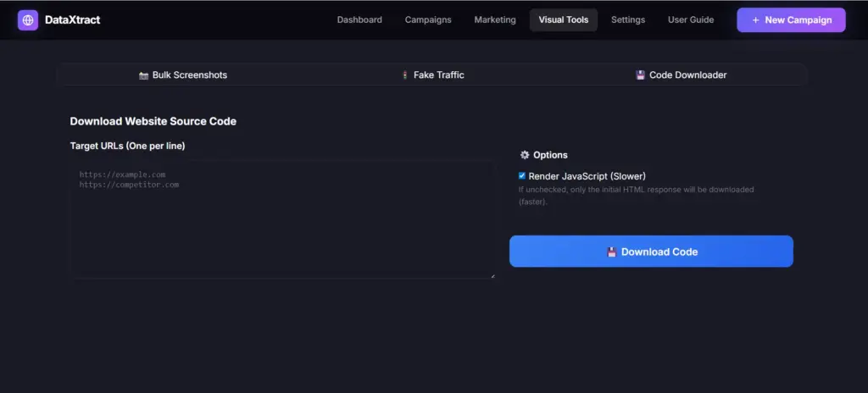Screen dimensions: 868x393
Task: Click the DataXtract globe logo icon
Action: pos(28,20)
